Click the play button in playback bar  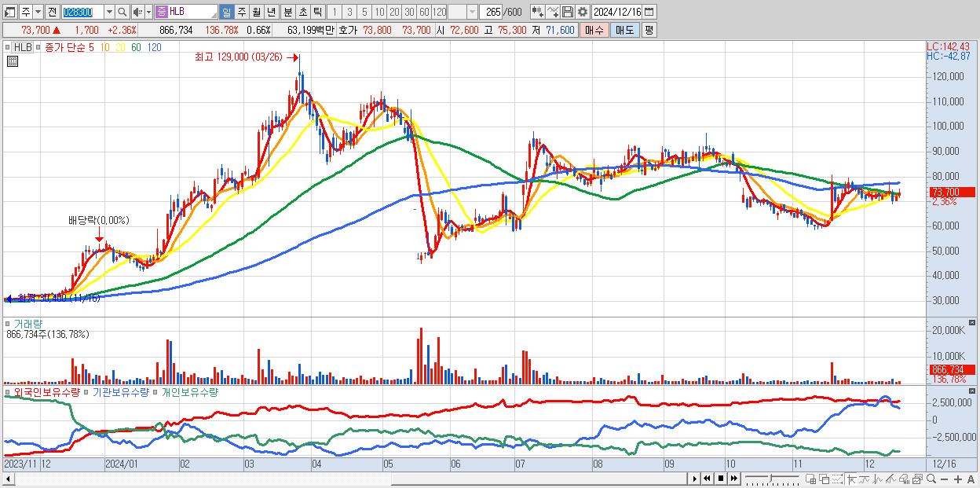coord(695,479)
